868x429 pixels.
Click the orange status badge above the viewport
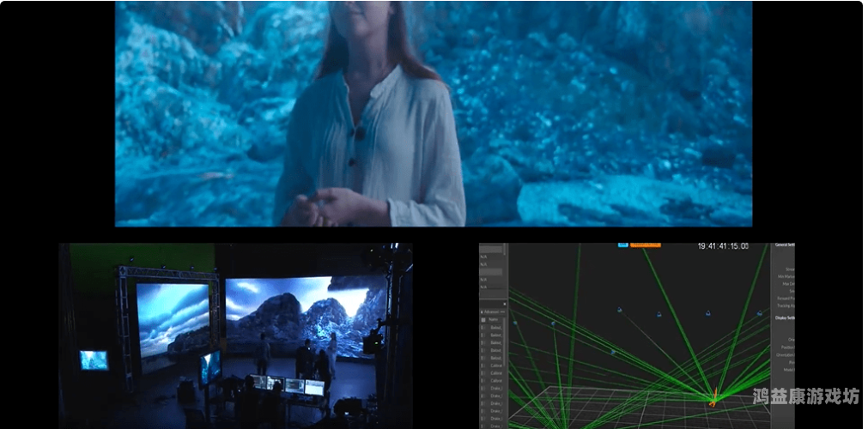click(645, 245)
